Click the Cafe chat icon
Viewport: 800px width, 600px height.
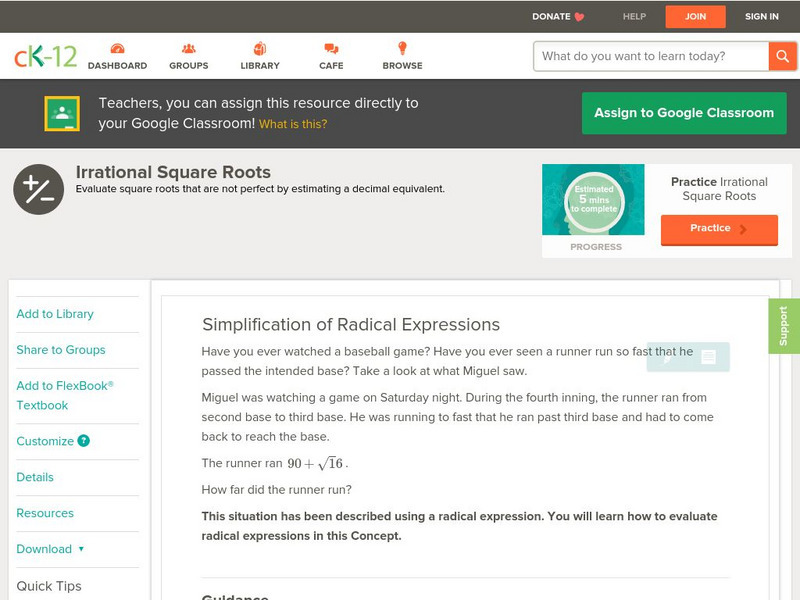click(329, 47)
